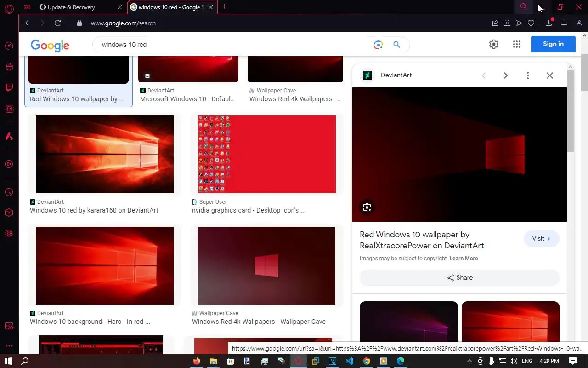
Task: Open downloads icon in toolbar
Action: click(549, 23)
